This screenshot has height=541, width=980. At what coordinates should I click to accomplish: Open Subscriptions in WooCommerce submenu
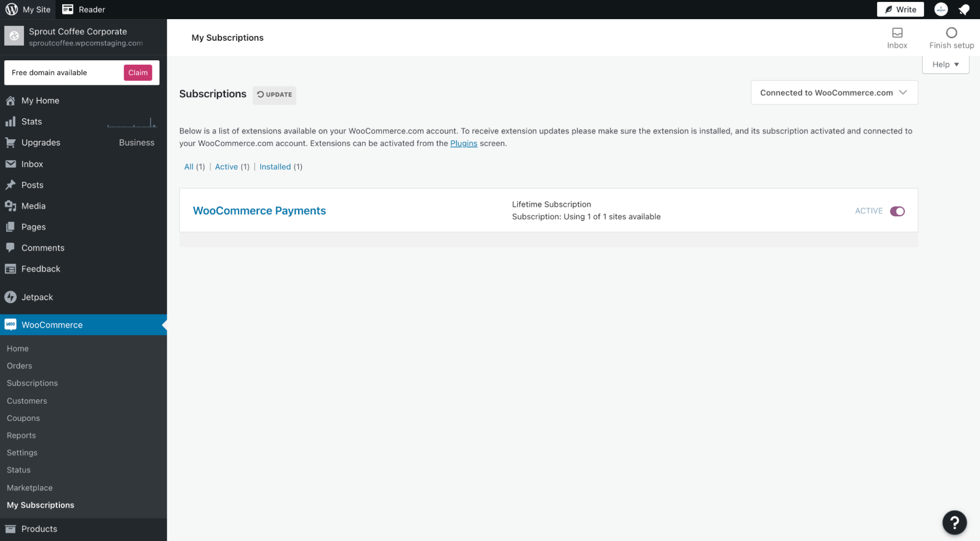pos(32,383)
